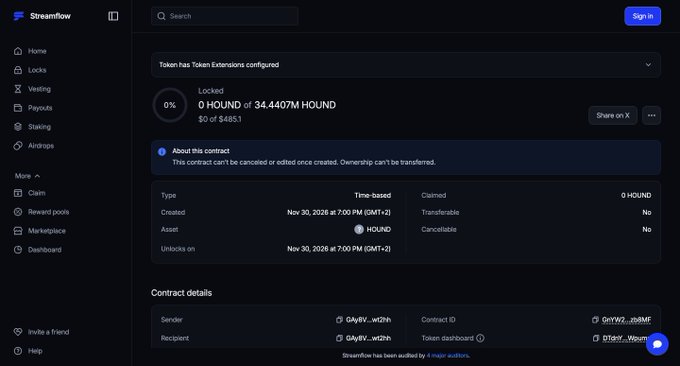Screen dimensions: 680x366
Task: Click the Vesting hourglass icon
Action: 18,89
